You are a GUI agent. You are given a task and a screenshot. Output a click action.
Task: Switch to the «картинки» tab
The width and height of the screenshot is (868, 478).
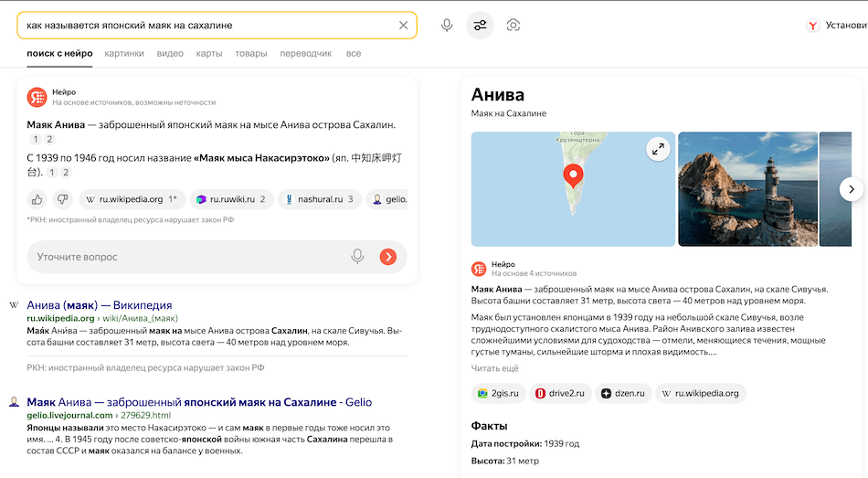tap(124, 54)
